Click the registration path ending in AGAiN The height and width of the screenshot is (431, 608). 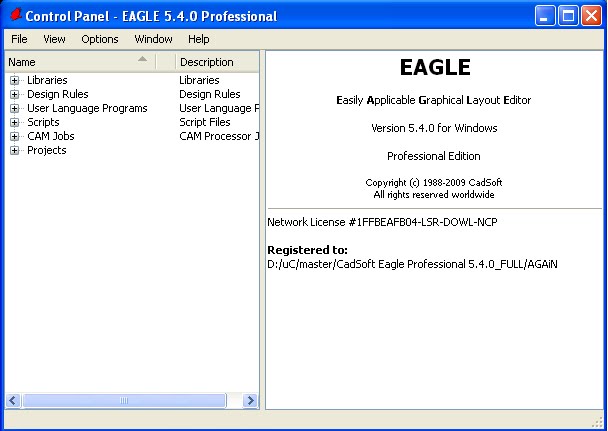pyautogui.click(x=412, y=264)
